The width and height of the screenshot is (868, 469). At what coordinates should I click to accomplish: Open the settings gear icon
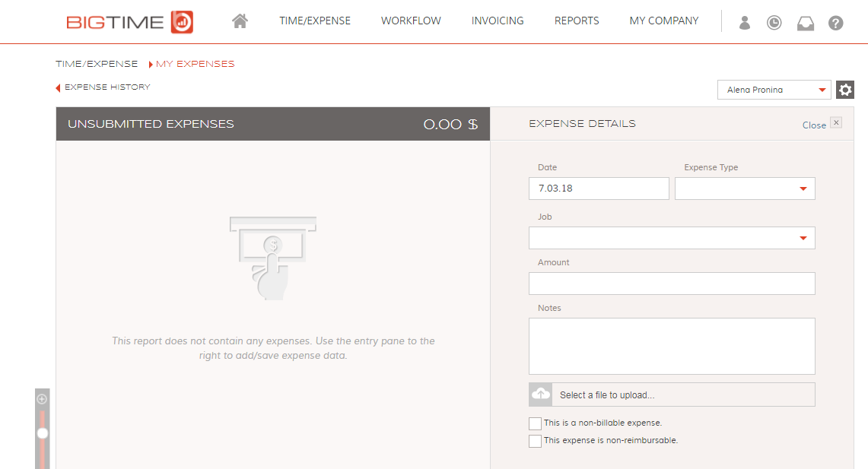tap(844, 90)
